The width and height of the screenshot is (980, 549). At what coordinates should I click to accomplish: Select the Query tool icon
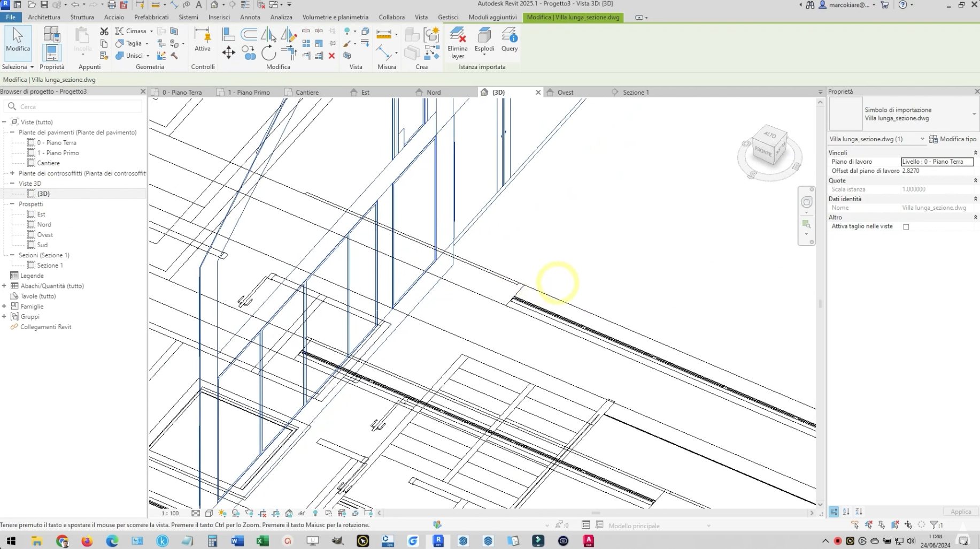[x=510, y=36]
